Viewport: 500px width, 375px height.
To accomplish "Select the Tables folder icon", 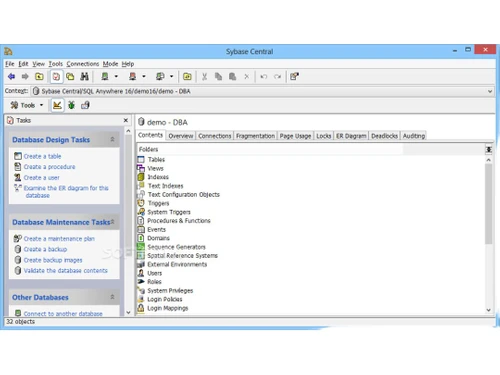I will pos(141,159).
